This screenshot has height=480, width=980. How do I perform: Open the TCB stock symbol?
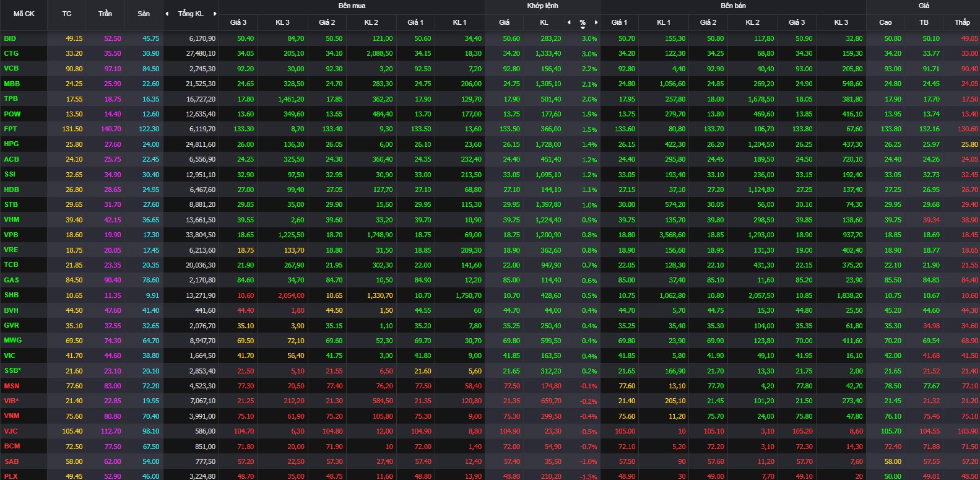11,264
